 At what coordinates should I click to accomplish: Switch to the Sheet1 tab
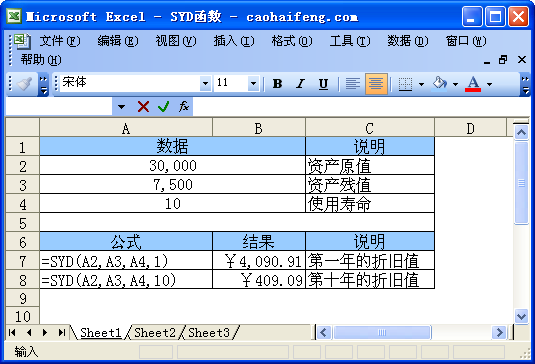pos(101,333)
